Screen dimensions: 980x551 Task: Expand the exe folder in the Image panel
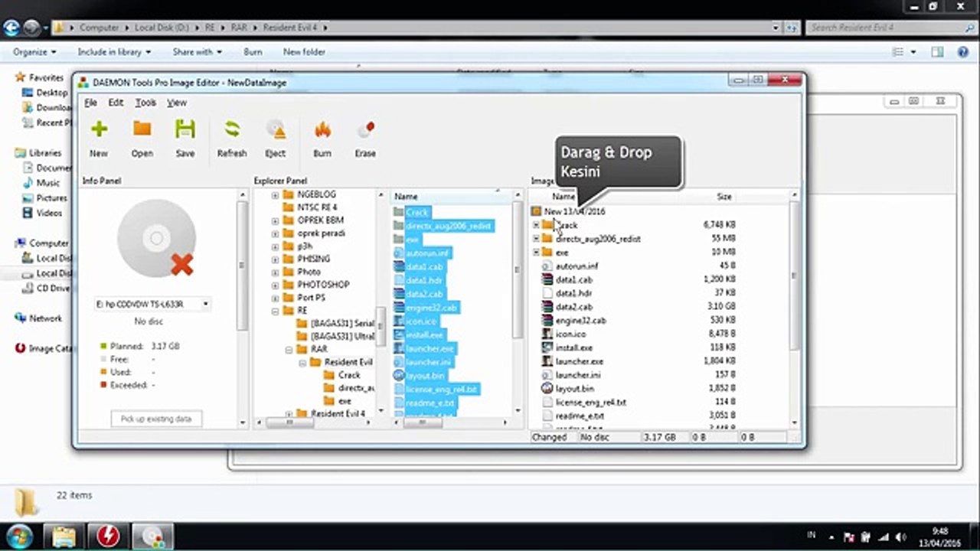point(536,253)
